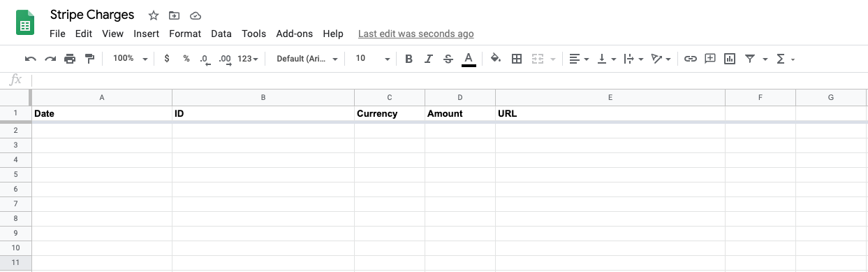
Task: Select the Currency header cell
Action: [x=390, y=113]
